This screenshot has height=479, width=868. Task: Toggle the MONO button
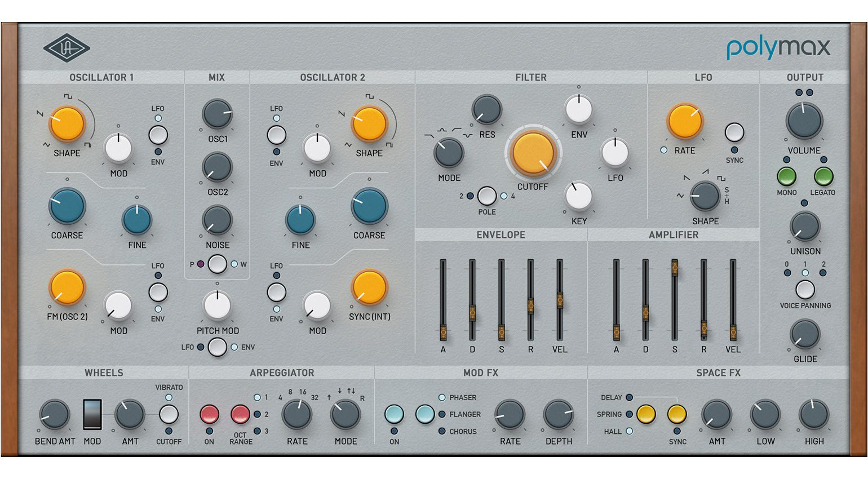tap(787, 176)
